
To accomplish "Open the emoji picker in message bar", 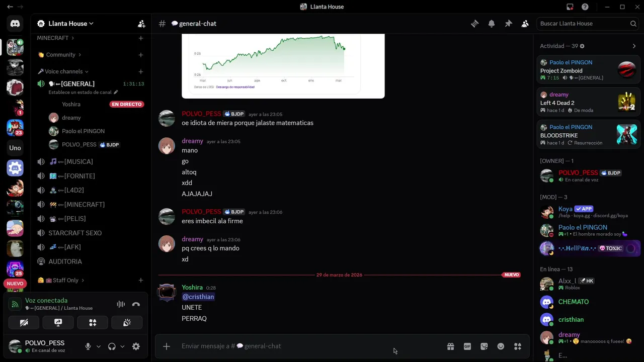I will tap(501, 346).
